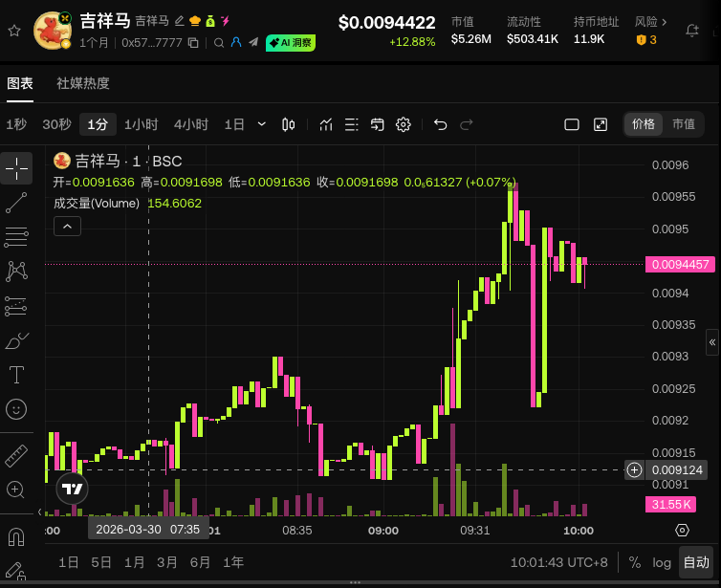Viewport: 721px width, 588px height.
Task: Open the list-style toolbar icon
Action: [x=352, y=124]
